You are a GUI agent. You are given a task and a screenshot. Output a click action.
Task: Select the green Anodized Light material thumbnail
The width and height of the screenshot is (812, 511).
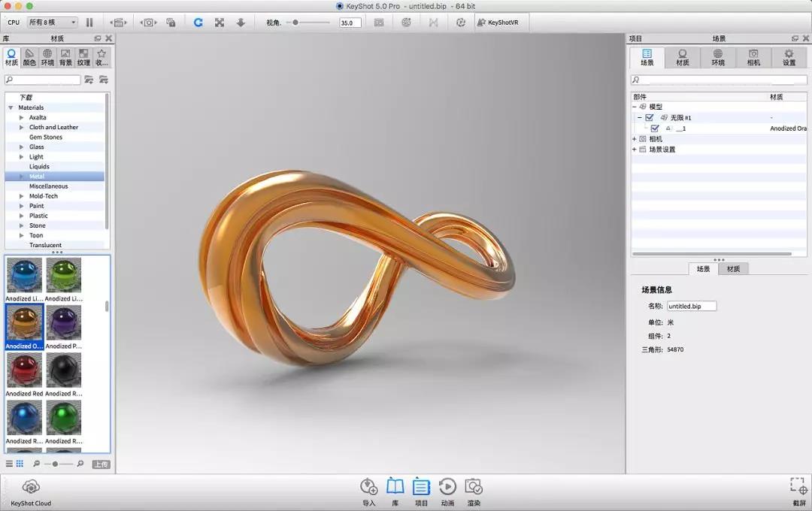pyautogui.click(x=64, y=276)
